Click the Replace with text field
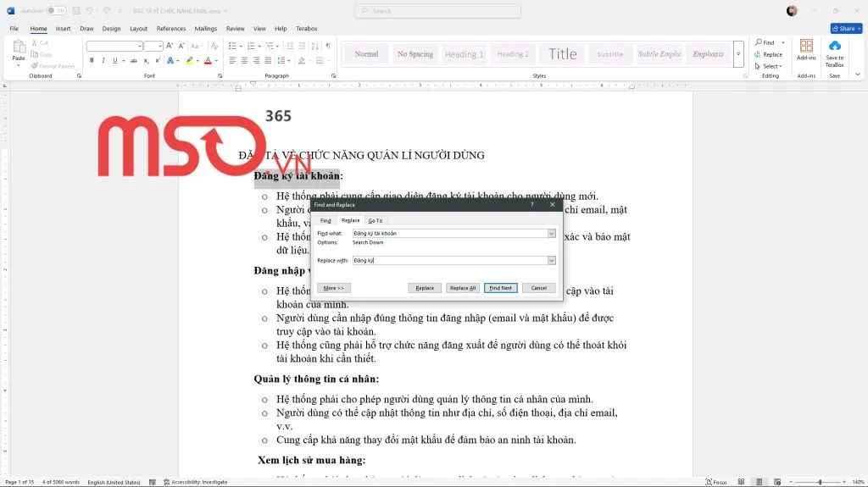Image resolution: width=868 pixels, height=487 pixels. point(449,261)
